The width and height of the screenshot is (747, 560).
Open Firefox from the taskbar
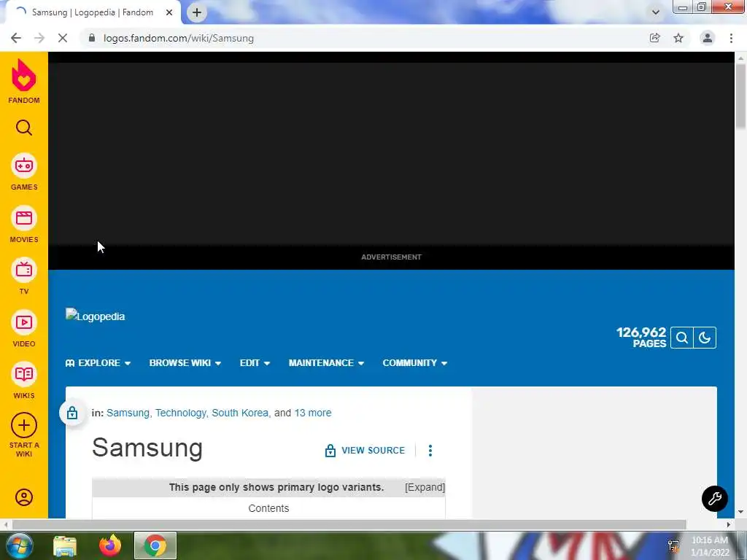coord(110,545)
